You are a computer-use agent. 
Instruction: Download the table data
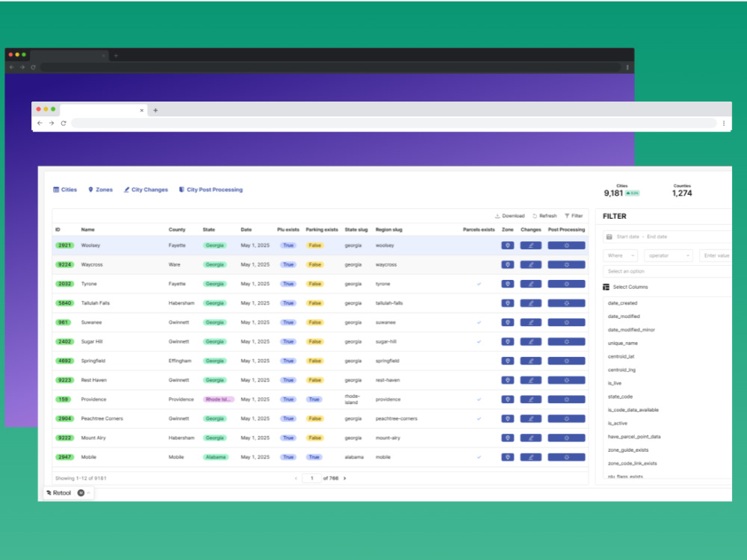pyautogui.click(x=509, y=217)
